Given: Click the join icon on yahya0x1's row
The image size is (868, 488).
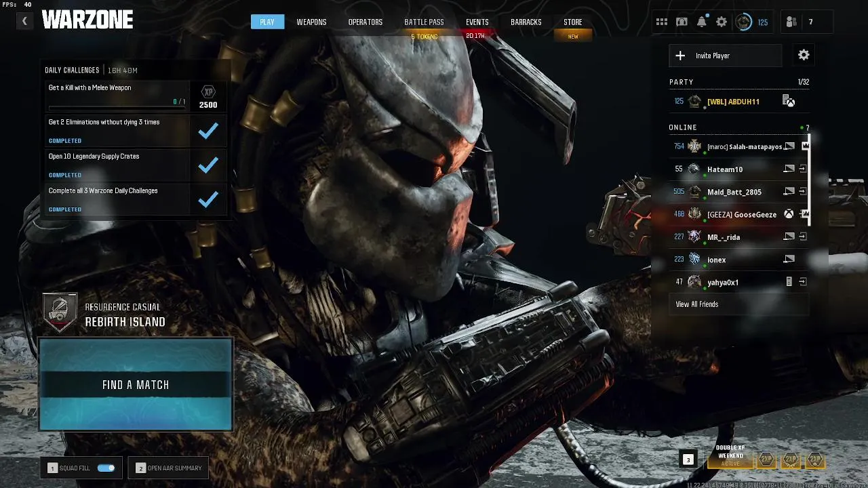Looking at the screenshot, I should (803, 282).
